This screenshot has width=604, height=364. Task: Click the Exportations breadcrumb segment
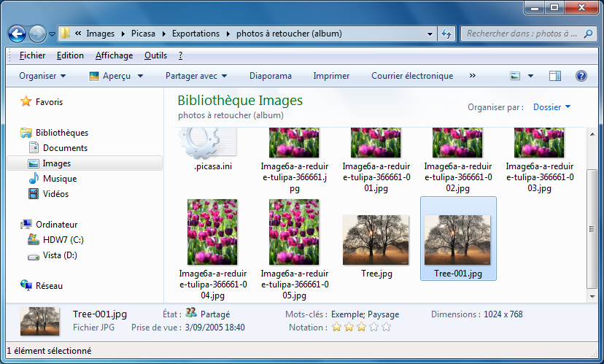click(x=195, y=34)
